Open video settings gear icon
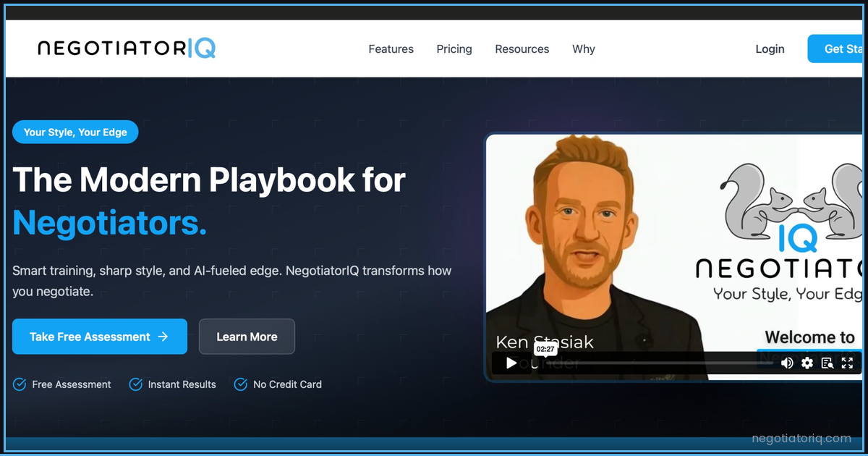Screen dimensions: 868x456 tap(807, 363)
